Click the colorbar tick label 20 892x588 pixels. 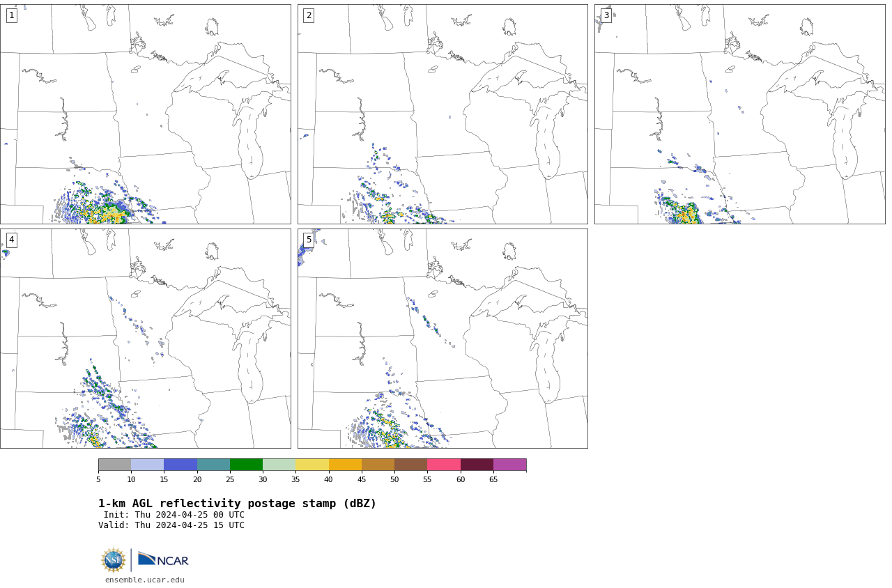tap(197, 479)
